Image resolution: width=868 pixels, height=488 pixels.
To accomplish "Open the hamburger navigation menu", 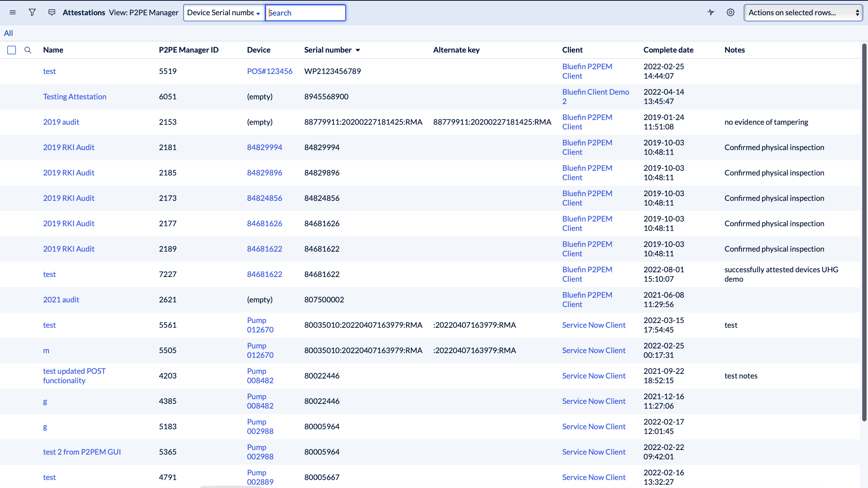I will (13, 12).
